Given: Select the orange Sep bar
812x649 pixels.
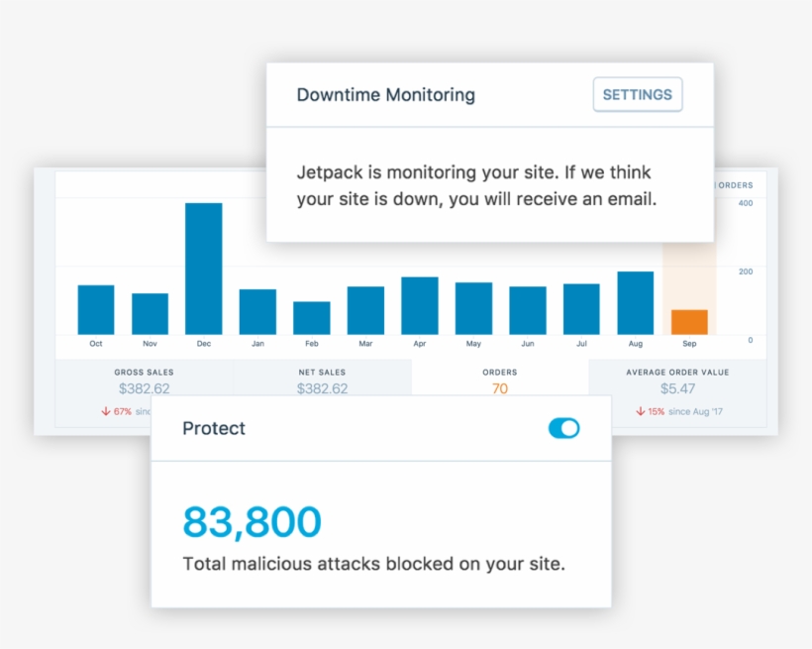Looking at the screenshot, I should (689, 322).
